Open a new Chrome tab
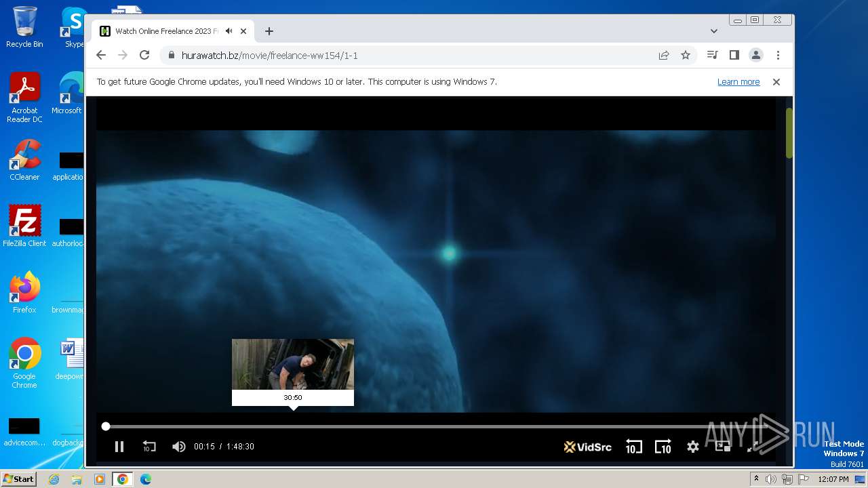The width and height of the screenshot is (868, 488). [269, 31]
